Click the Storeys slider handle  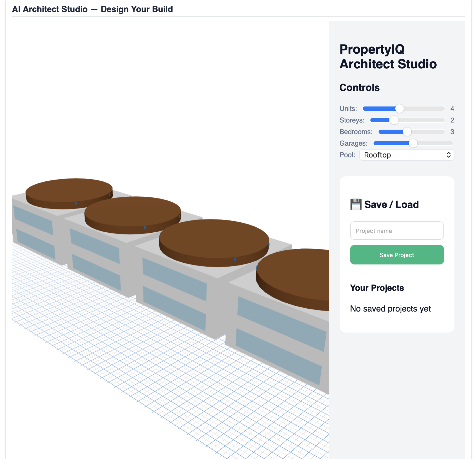[394, 120]
